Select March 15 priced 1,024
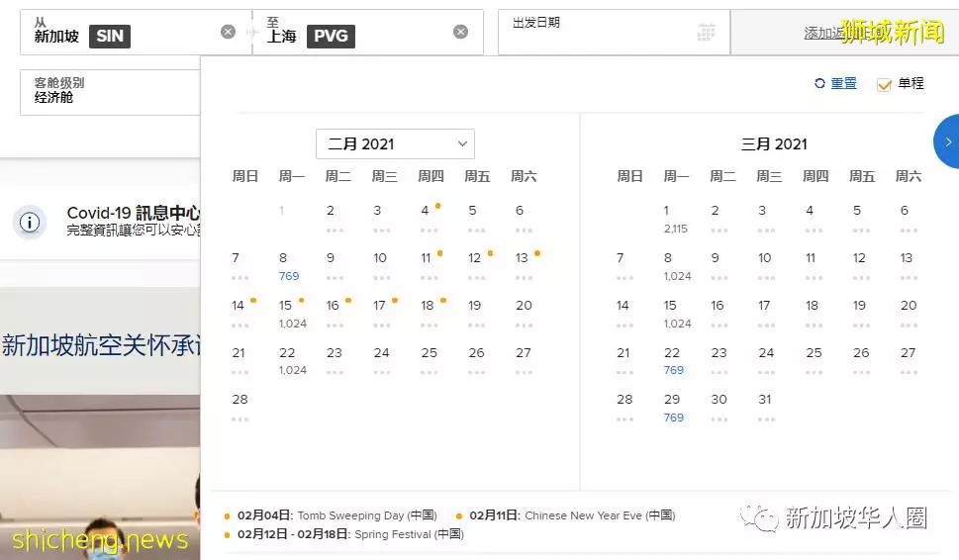 (676, 314)
